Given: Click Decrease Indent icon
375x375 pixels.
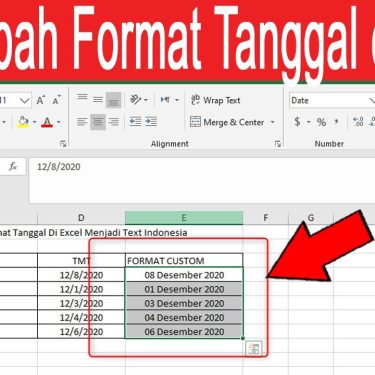Looking at the screenshot, I should pos(135,122).
